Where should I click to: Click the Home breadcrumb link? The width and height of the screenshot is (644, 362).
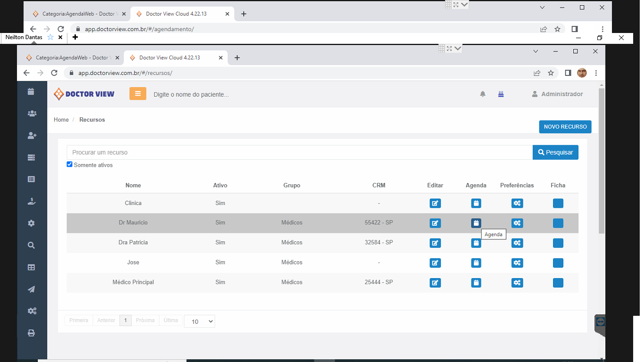pos(61,120)
